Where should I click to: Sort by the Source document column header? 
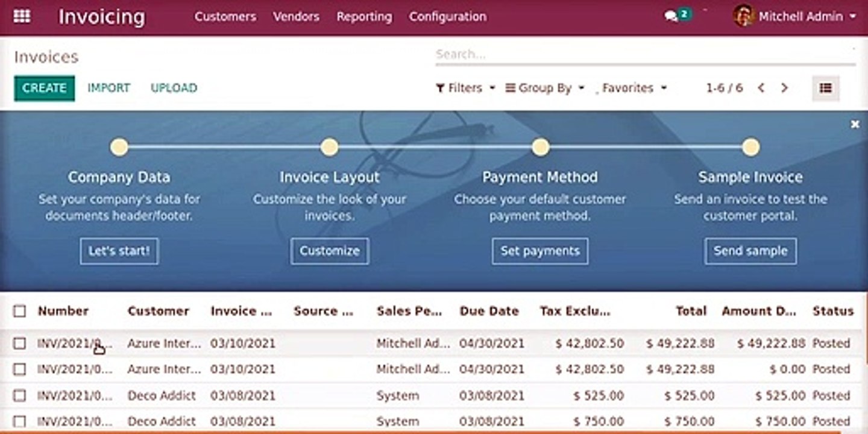324,311
